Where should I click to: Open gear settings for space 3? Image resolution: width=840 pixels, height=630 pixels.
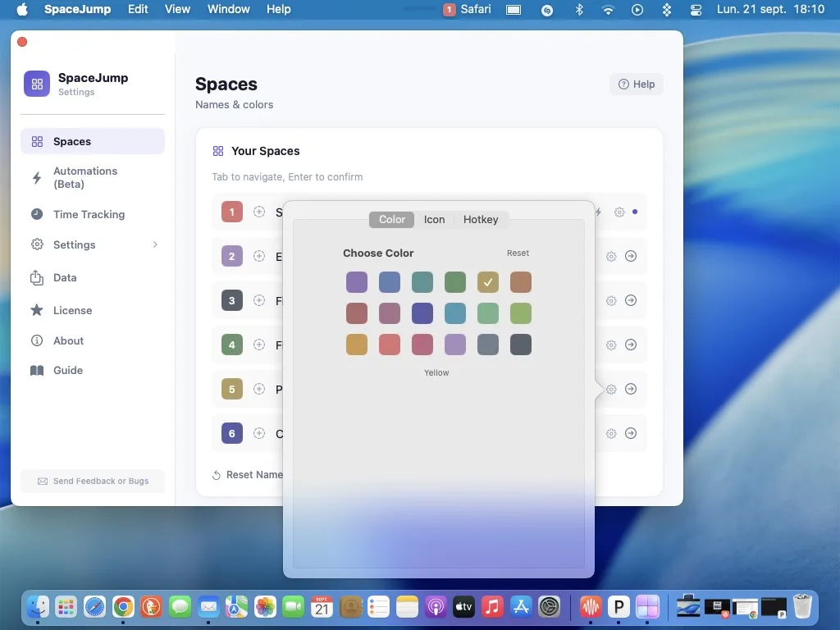click(x=611, y=301)
